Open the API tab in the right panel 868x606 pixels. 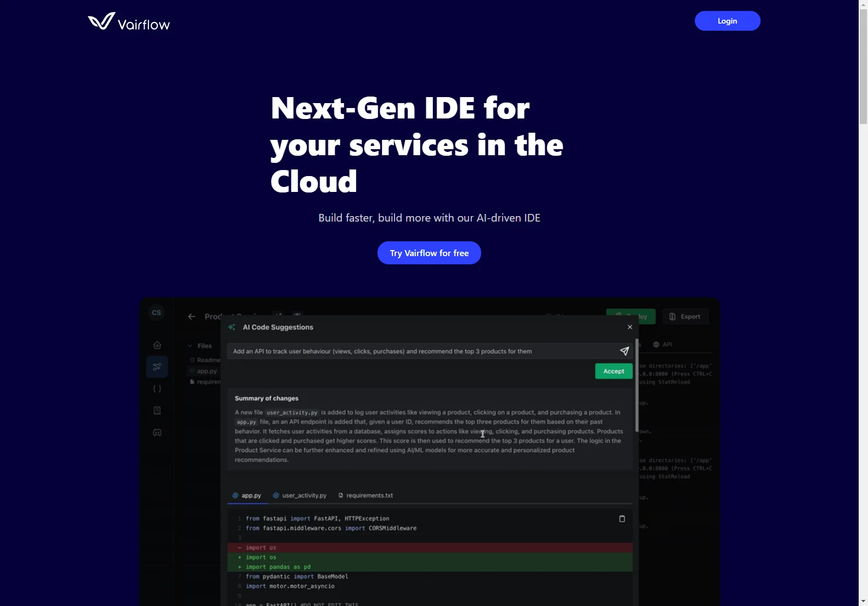[x=663, y=344]
